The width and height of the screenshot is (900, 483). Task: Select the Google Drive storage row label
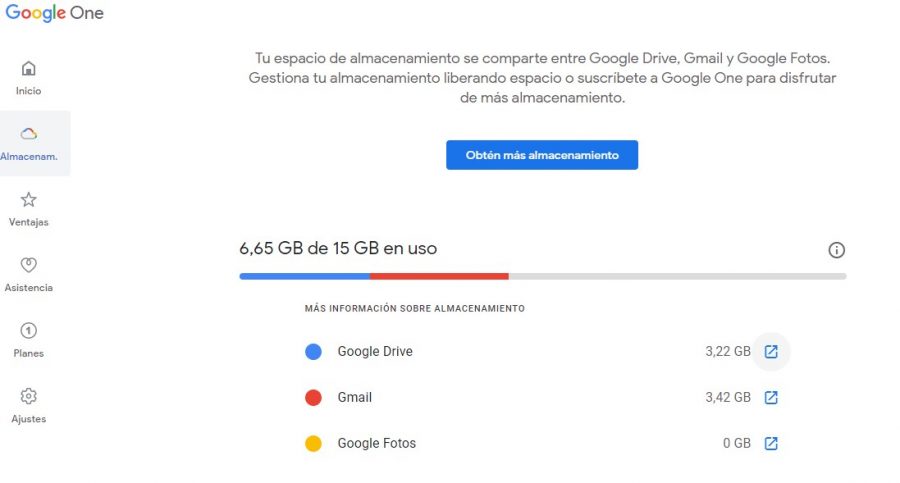[375, 352]
